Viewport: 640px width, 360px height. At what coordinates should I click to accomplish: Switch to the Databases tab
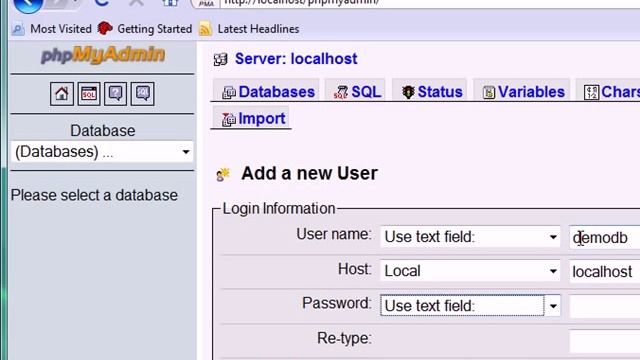(x=267, y=91)
